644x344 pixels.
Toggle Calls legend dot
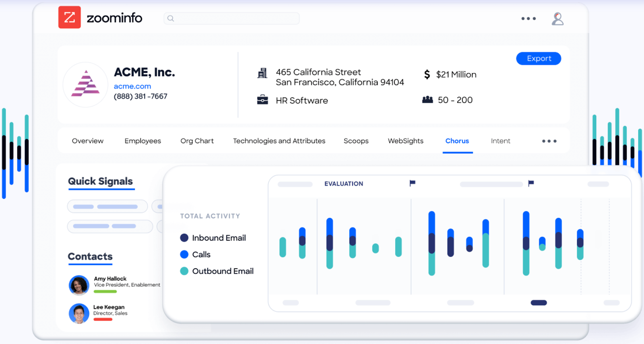tap(184, 254)
